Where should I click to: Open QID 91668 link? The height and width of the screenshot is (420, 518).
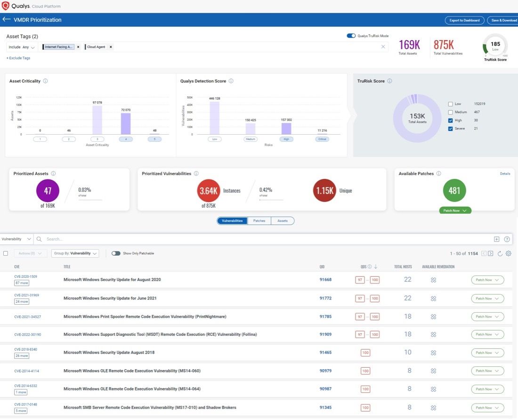pos(325,280)
